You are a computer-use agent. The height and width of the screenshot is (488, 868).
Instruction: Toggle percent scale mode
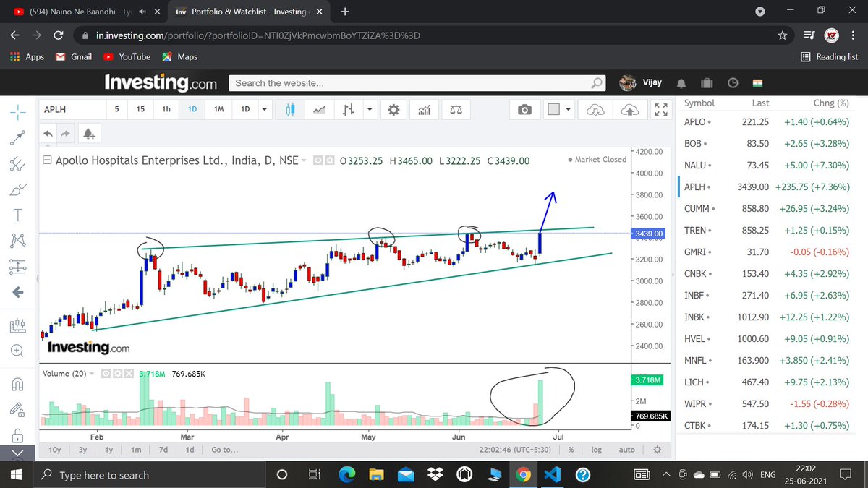point(571,450)
